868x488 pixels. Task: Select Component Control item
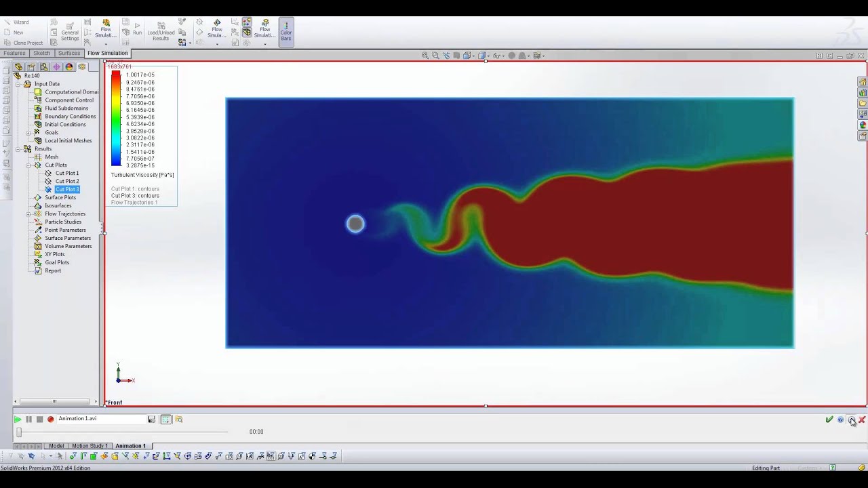pos(64,100)
